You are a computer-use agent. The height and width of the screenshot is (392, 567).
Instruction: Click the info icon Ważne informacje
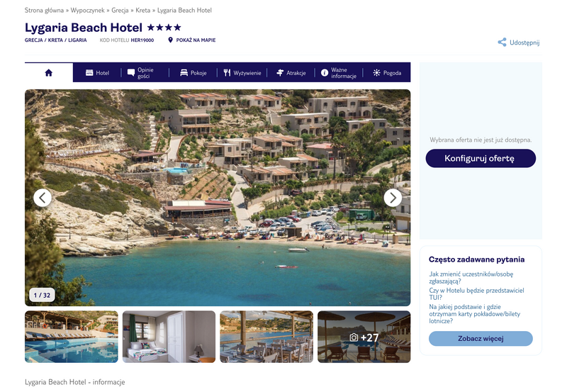point(325,73)
